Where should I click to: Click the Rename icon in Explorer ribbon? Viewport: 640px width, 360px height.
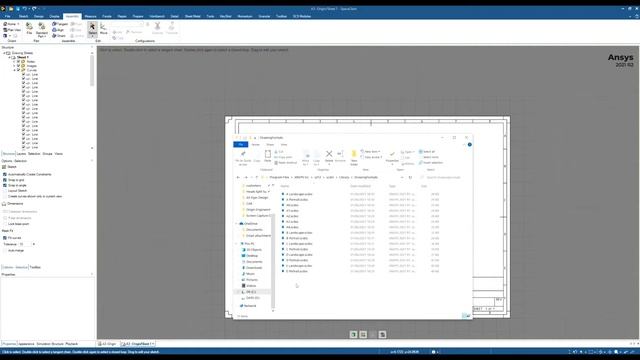coord(340,156)
